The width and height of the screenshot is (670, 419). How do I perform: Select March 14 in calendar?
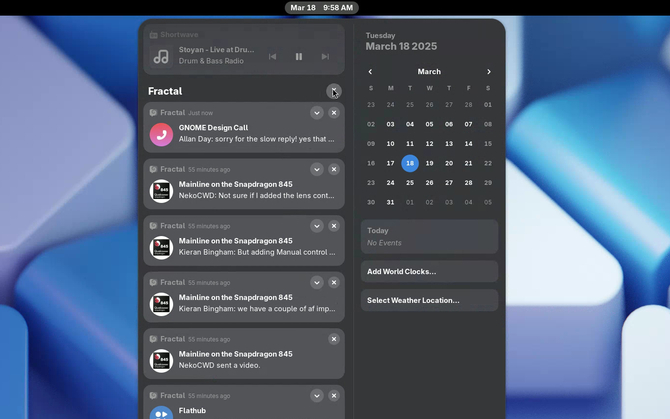tap(468, 144)
